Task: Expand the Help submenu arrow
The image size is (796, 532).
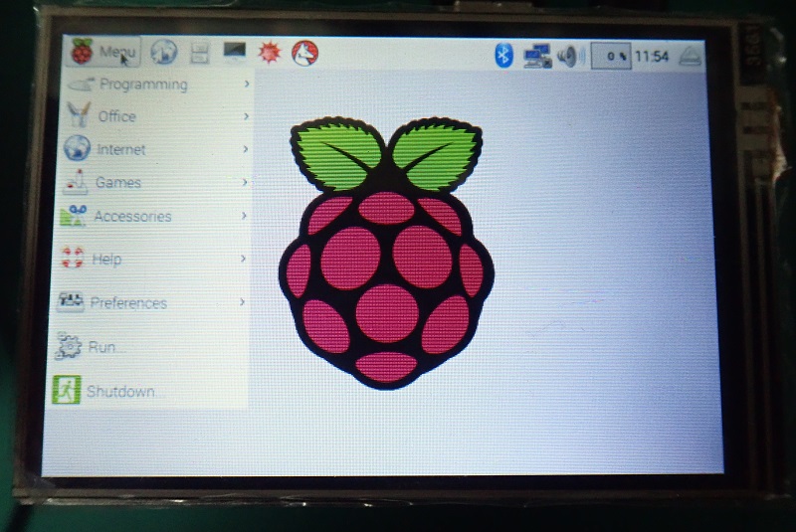Action: tap(243, 259)
